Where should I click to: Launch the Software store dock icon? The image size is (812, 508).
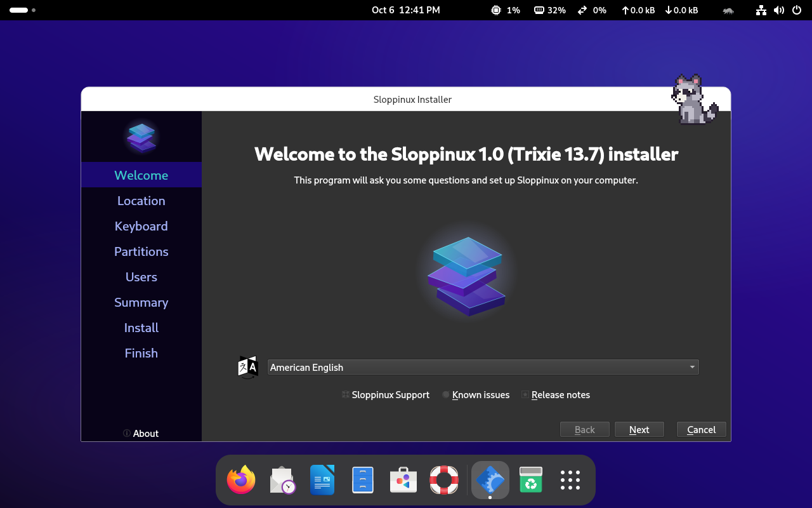click(x=403, y=480)
